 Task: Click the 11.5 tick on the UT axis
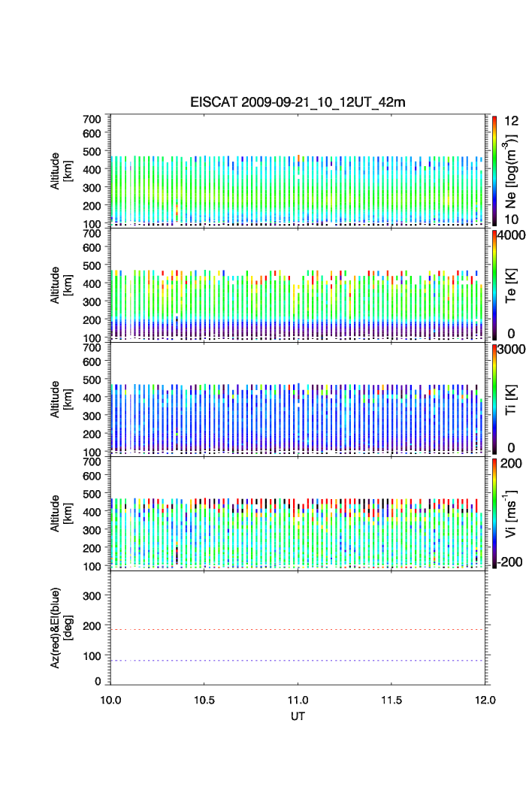coord(391,700)
